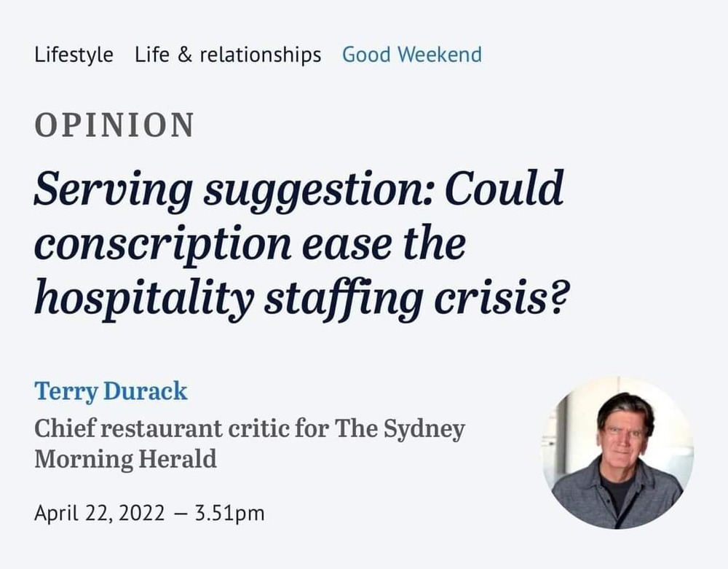This screenshot has width=728, height=569.
Task: Click the author's circular profile photo
Action: (x=617, y=452)
